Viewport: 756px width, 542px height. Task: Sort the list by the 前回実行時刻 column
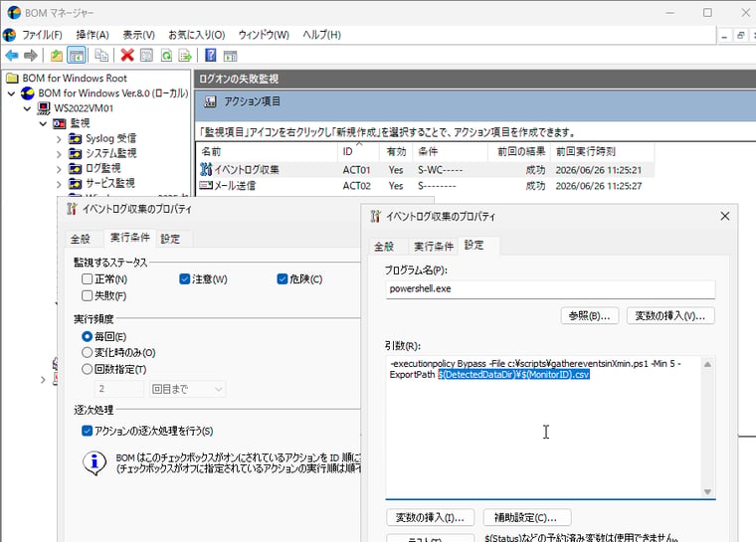click(x=602, y=152)
